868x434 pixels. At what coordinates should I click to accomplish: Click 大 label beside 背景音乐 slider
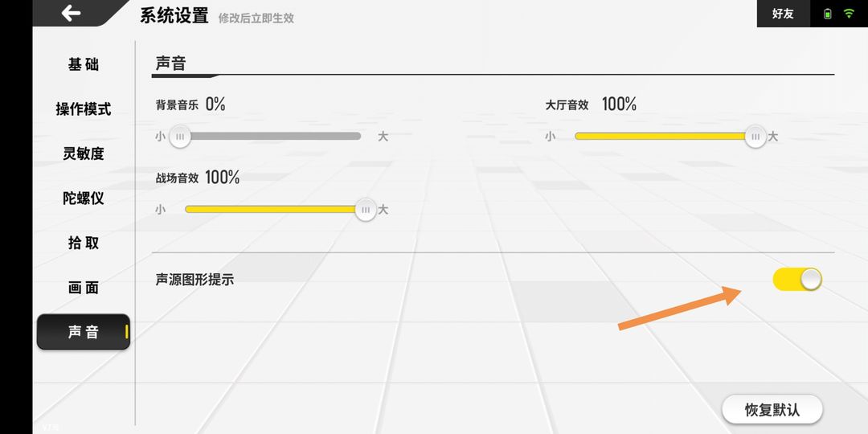383,136
